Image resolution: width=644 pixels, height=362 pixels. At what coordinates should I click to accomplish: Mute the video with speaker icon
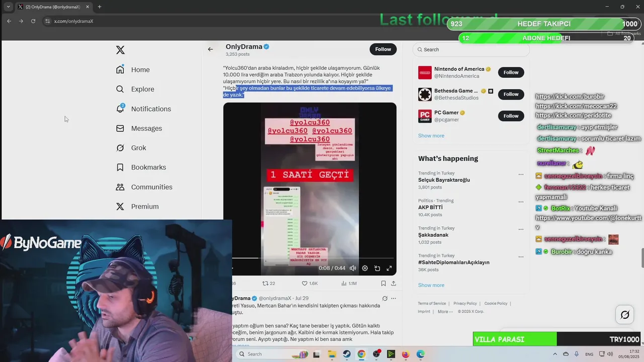coord(353,268)
